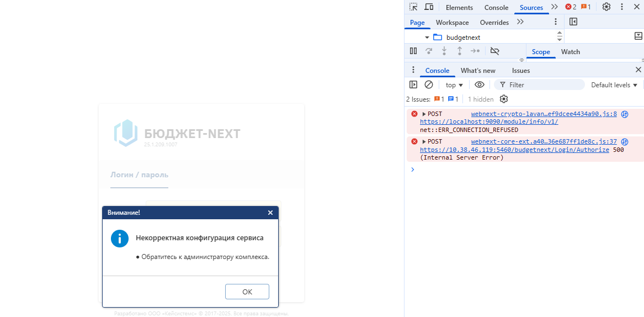Switch to the Workspace navigator tab

point(452,22)
